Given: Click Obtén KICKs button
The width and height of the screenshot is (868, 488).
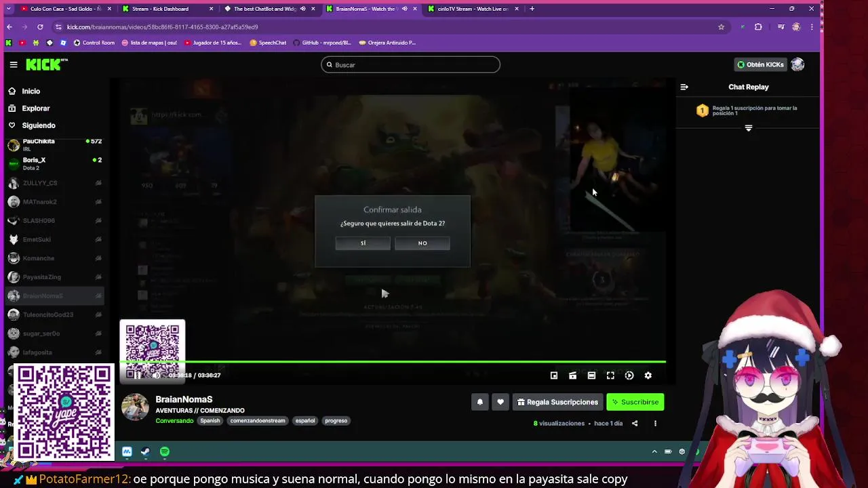Looking at the screenshot, I should 761,64.
